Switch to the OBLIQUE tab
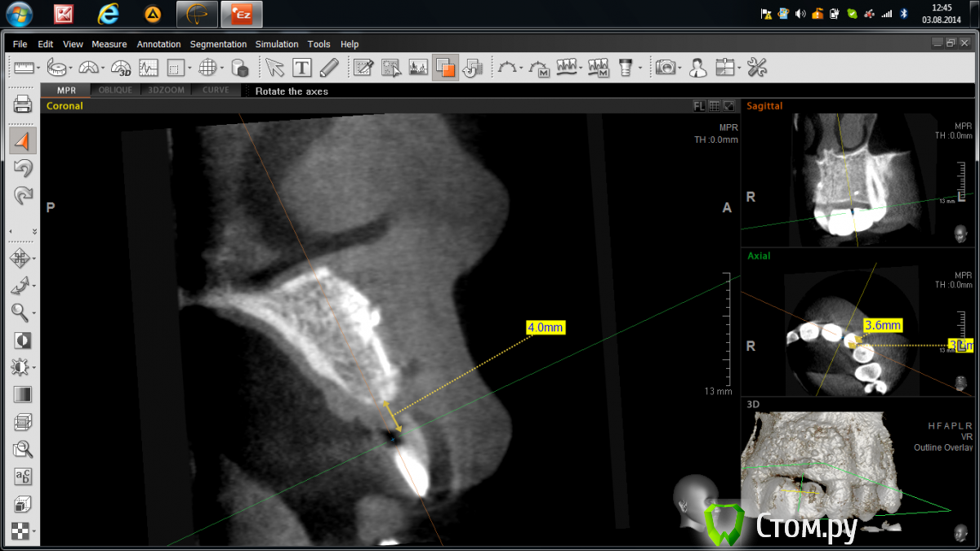The width and height of the screenshot is (980, 551). click(115, 91)
